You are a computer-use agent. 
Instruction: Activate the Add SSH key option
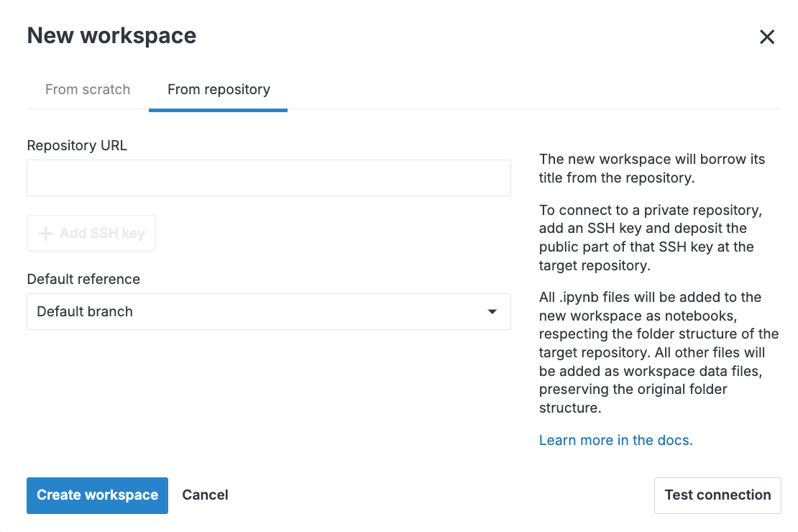pos(91,233)
